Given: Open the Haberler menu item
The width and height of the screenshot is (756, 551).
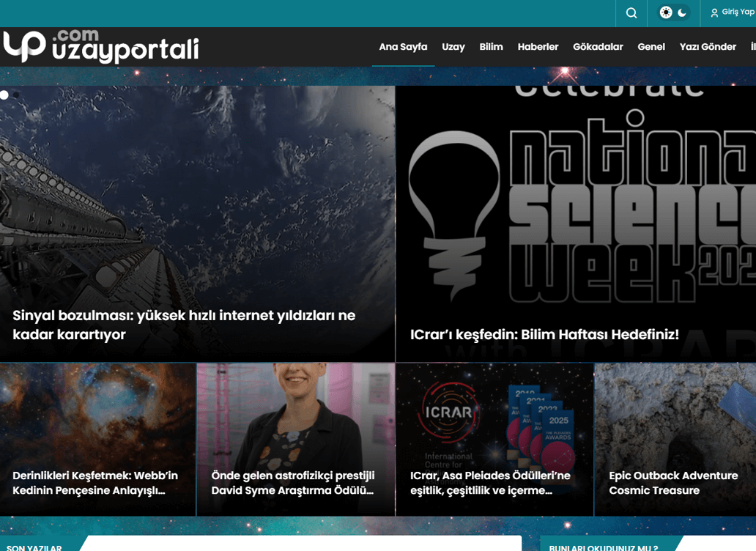Looking at the screenshot, I should [x=538, y=47].
